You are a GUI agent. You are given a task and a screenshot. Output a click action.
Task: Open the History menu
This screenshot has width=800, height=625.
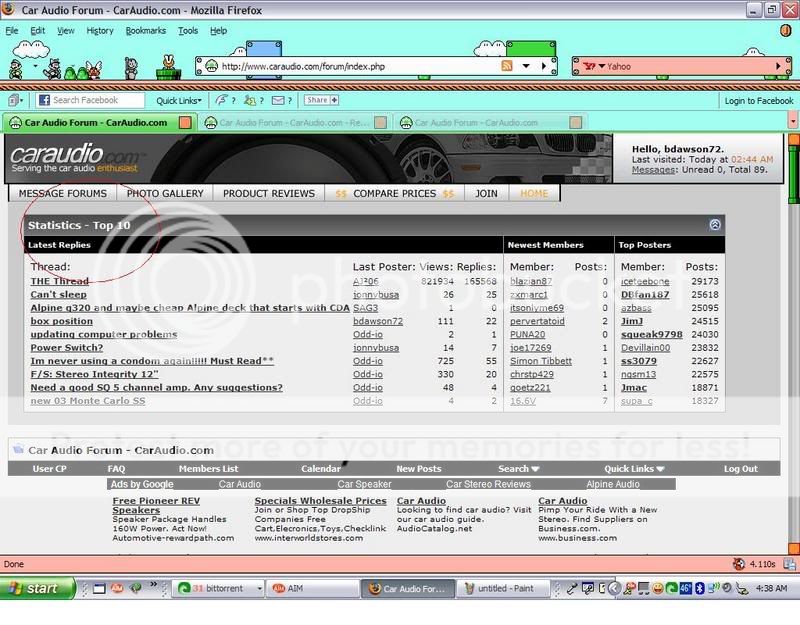(99, 31)
